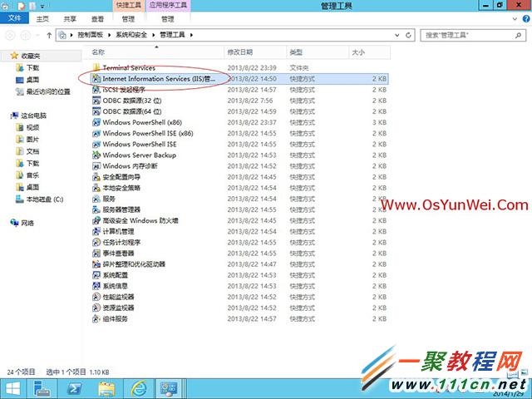The width and height of the screenshot is (532, 399).
Task: Launch PowerShell from the taskbar
Action: [74, 389]
